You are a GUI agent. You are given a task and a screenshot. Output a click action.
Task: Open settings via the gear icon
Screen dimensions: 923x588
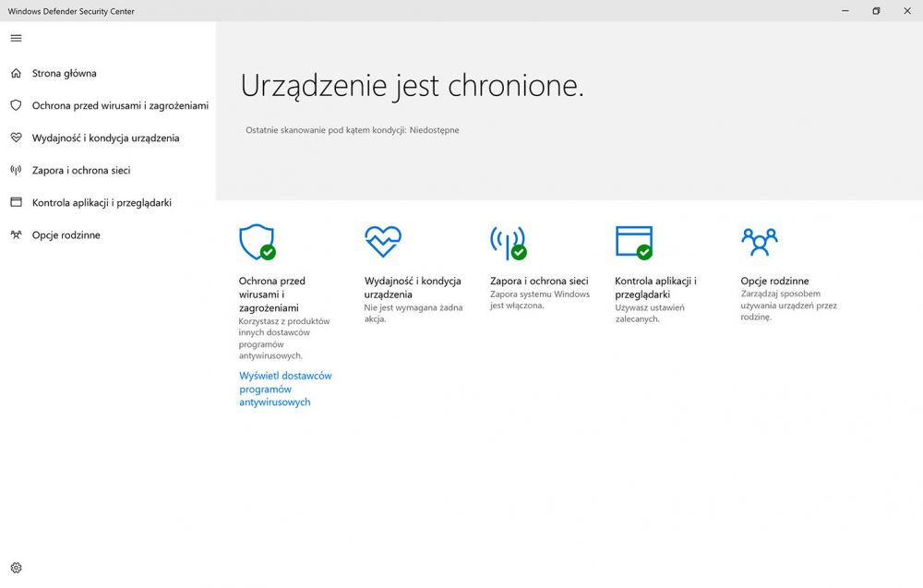pyautogui.click(x=16, y=568)
